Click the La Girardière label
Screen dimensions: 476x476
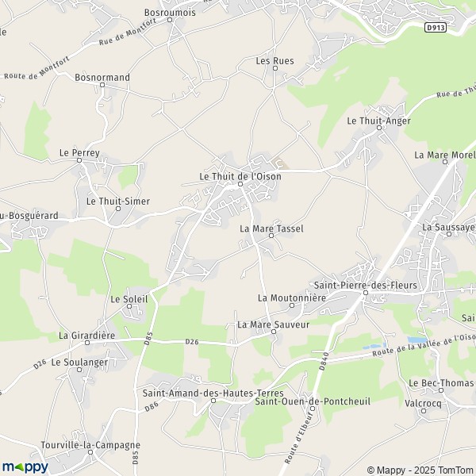click(x=86, y=336)
